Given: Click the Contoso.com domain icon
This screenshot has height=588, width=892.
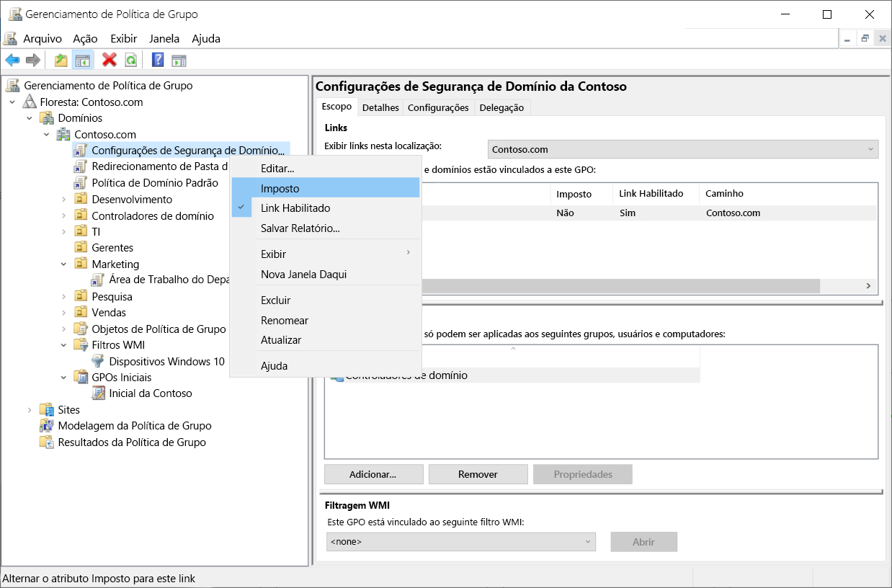Looking at the screenshot, I should (64, 134).
